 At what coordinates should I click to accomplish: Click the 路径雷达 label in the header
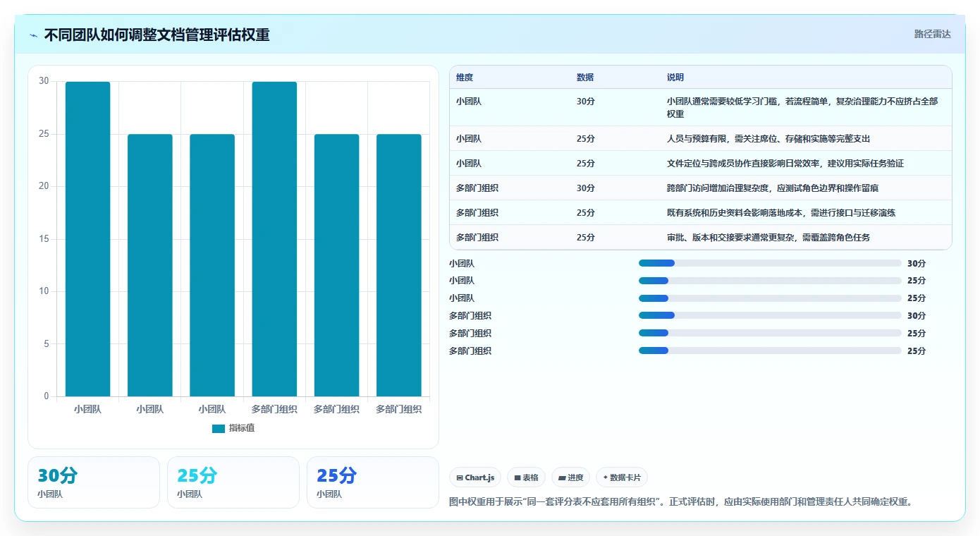[932, 34]
